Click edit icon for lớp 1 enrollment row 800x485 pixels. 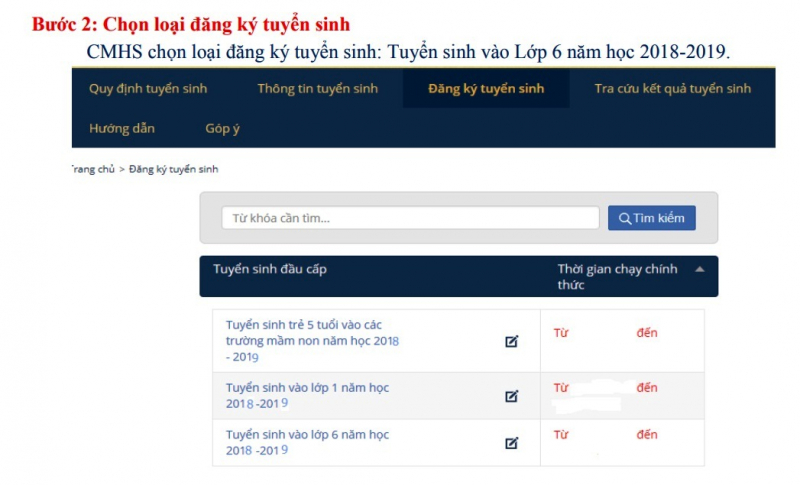pyautogui.click(x=511, y=396)
